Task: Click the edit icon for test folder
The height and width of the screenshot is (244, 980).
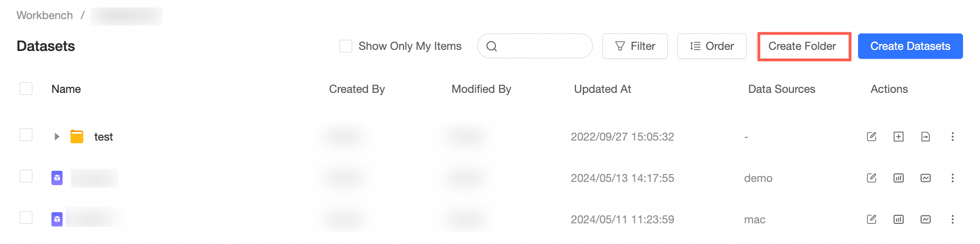Action: (871, 137)
